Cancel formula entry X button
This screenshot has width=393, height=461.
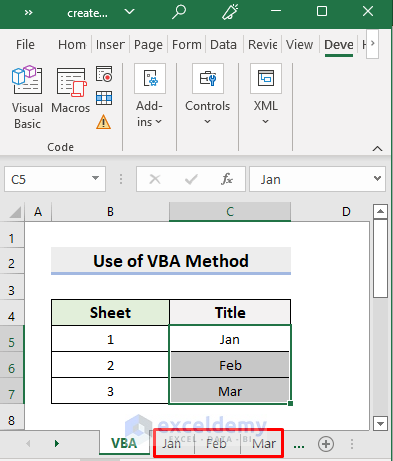155,179
